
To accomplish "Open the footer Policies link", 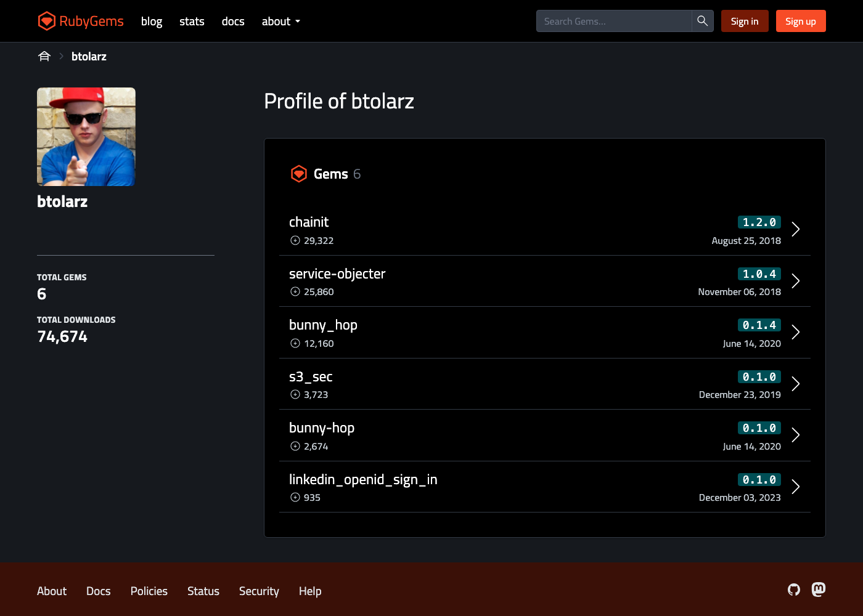I will pos(149,591).
